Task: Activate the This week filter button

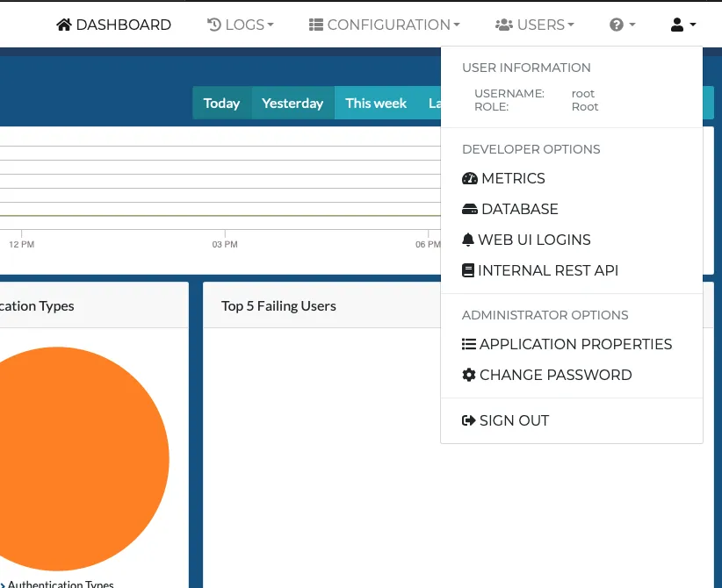Action: click(376, 103)
